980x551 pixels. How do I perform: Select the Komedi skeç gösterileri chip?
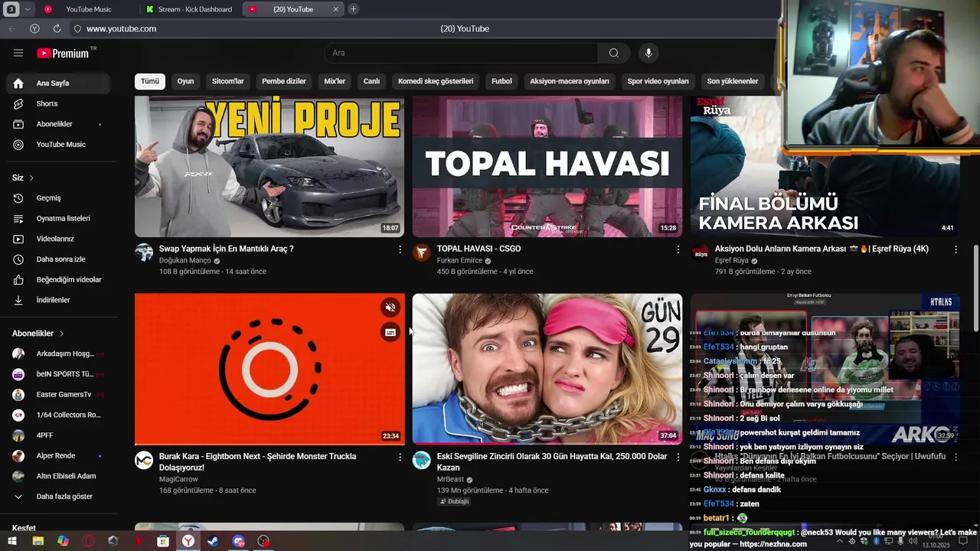(x=436, y=81)
